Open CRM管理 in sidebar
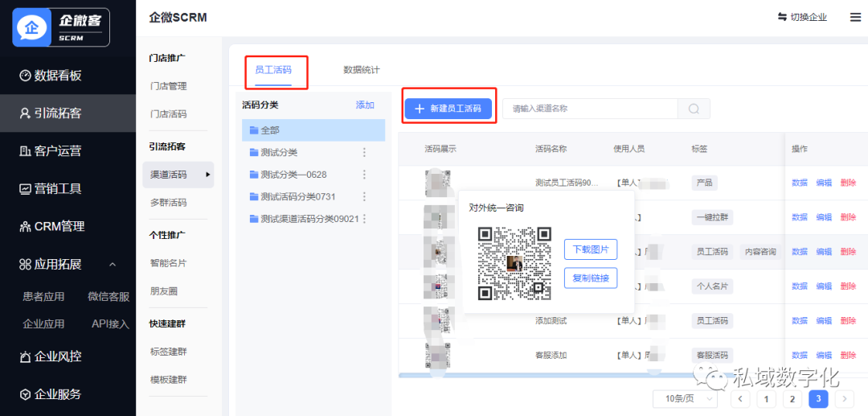Image resolution: width=868 pixels, height=416 pixels. point(51,226)
